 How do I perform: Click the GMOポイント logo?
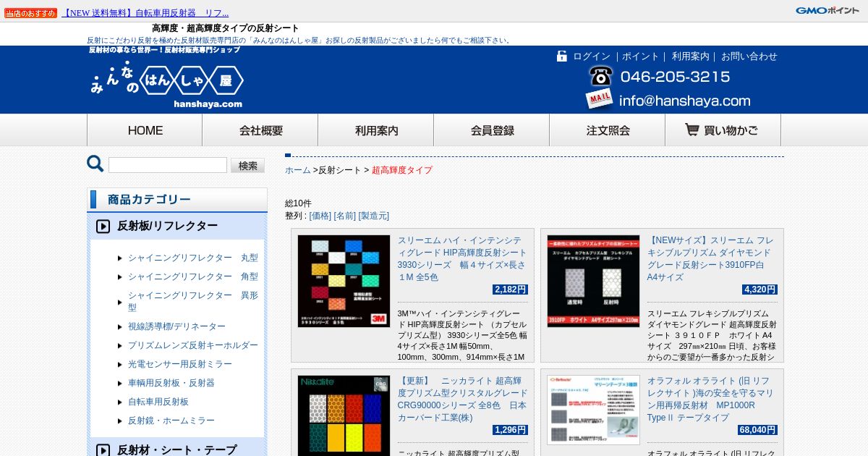tap(827, 10)
